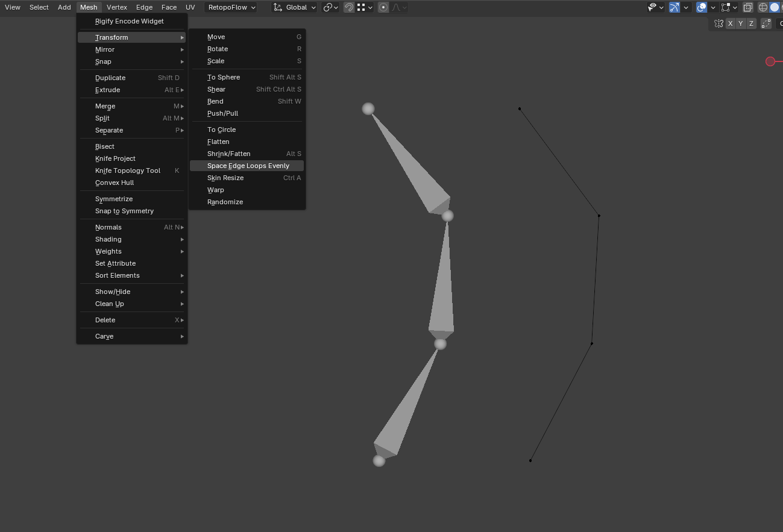This screenshot has width=783, height=532.
Task: Select Symmetrize in Mesh menu
Action: click(x=132, y=199)
